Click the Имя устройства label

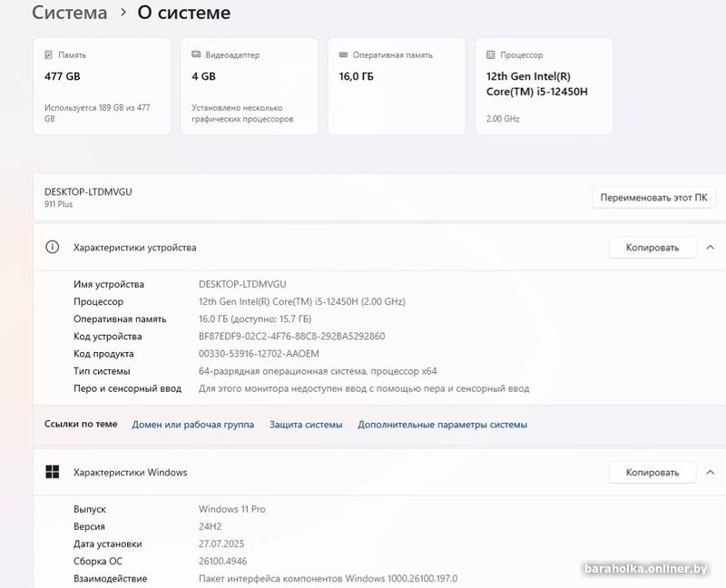click(x=109, y=284)
